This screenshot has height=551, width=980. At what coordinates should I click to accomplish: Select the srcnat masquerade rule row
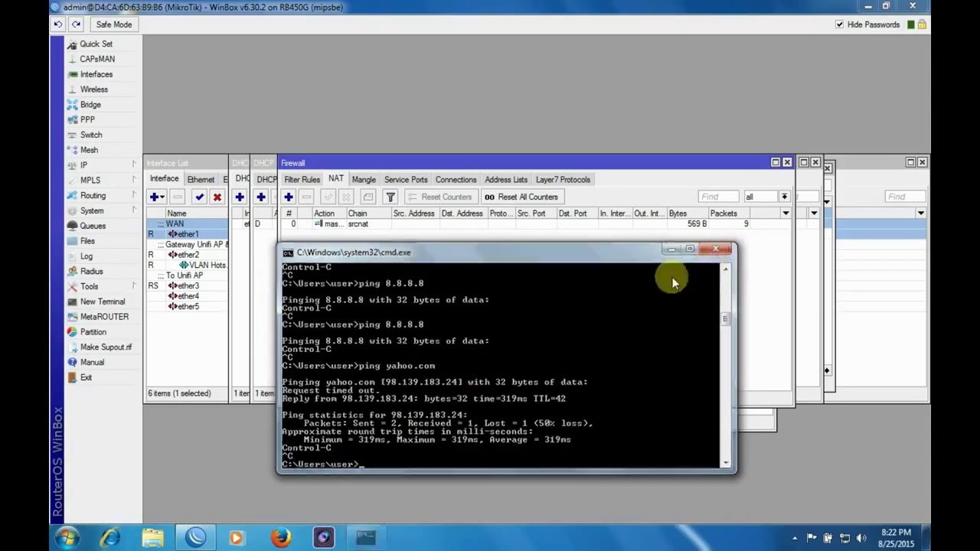(536, 224)
